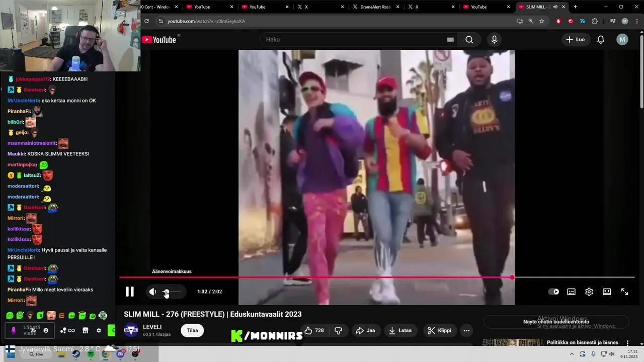644x362 pixels.
Task: Switch to the DramaAlert X tab
Action: pos(375,7)
